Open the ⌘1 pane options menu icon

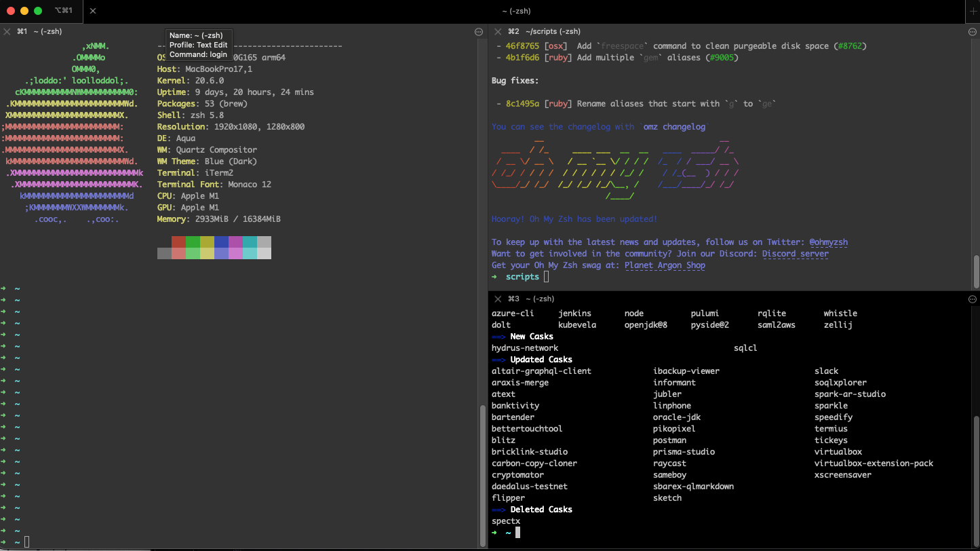click(x=479, y=32)
